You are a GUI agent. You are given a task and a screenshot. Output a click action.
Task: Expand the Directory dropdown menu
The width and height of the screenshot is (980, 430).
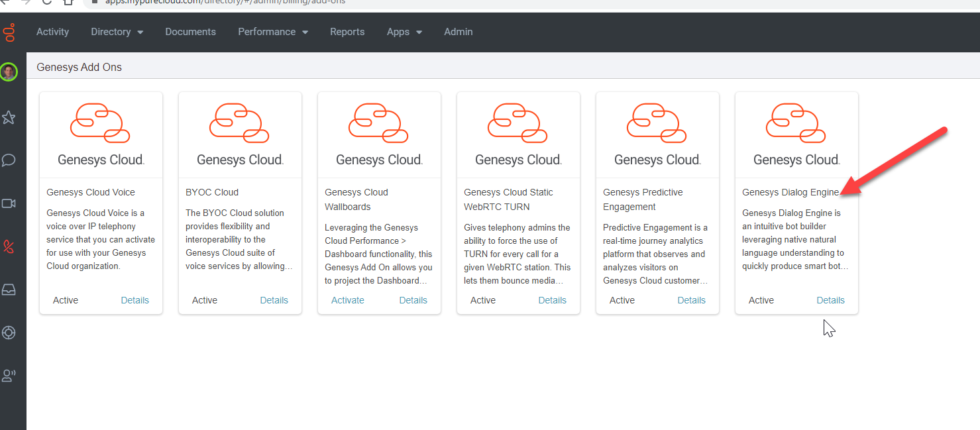point(117,32)
